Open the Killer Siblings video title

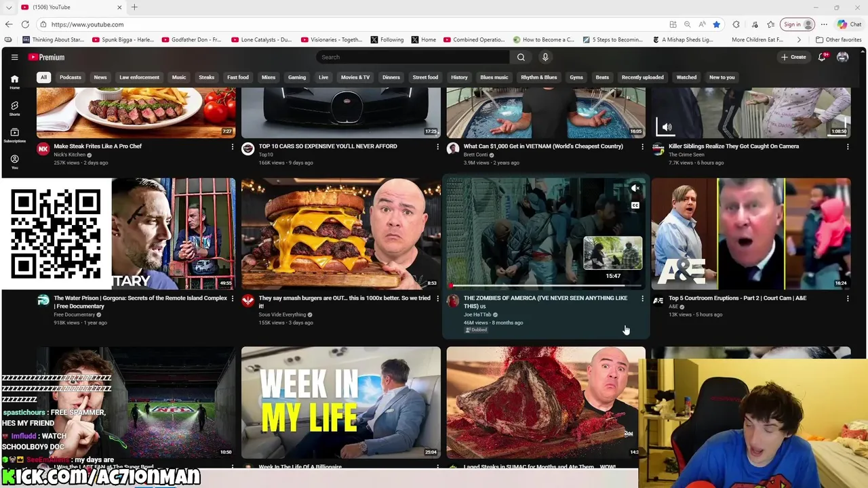tap(734, 146)
